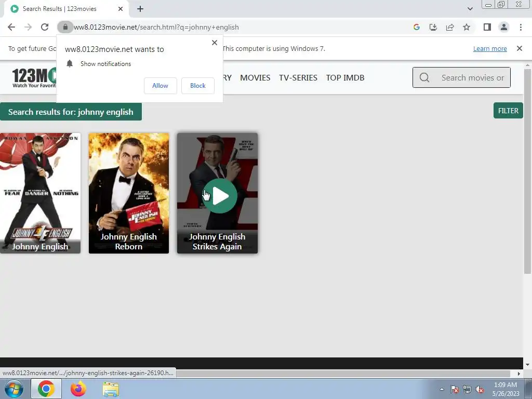Open the Johnny English Reborn poster
The height and width of the screenshot is (399, 532).
click(129, 193)
